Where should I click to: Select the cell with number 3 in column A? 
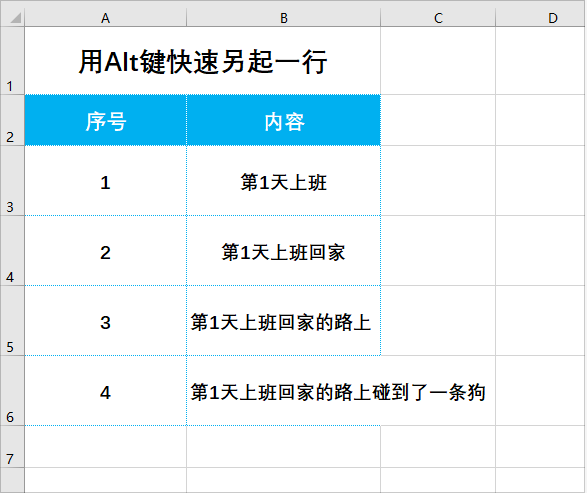coord(106,320)
